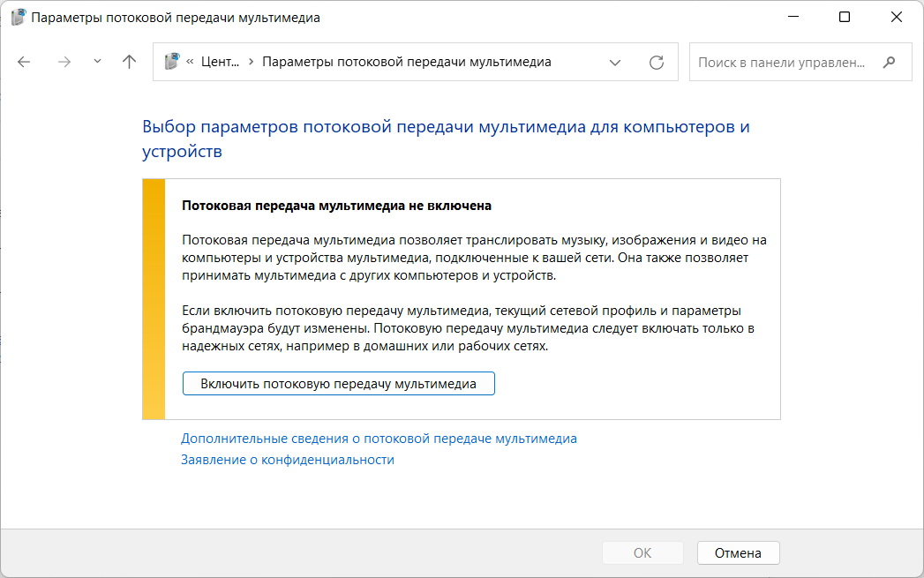
Task: Click the address bar media server icon
Action: [171, 61]
